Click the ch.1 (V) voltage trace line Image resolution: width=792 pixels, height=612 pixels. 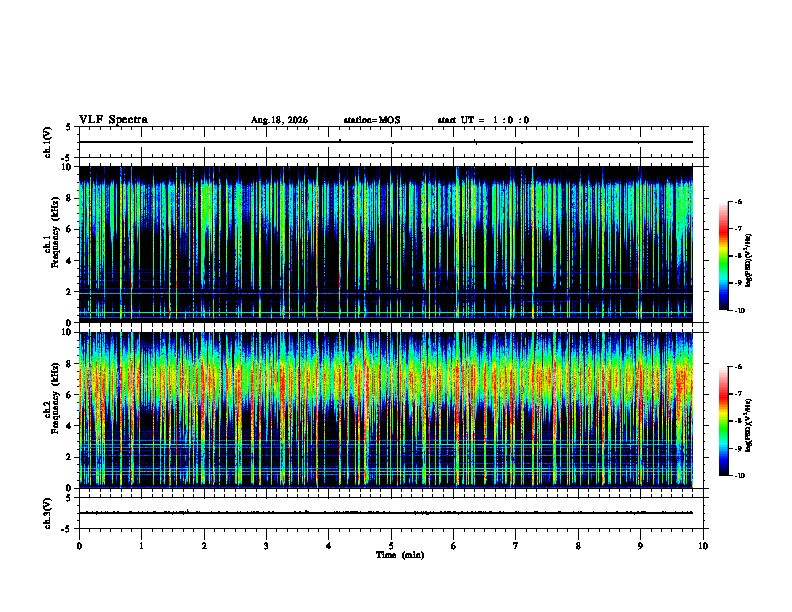(385, 142)
